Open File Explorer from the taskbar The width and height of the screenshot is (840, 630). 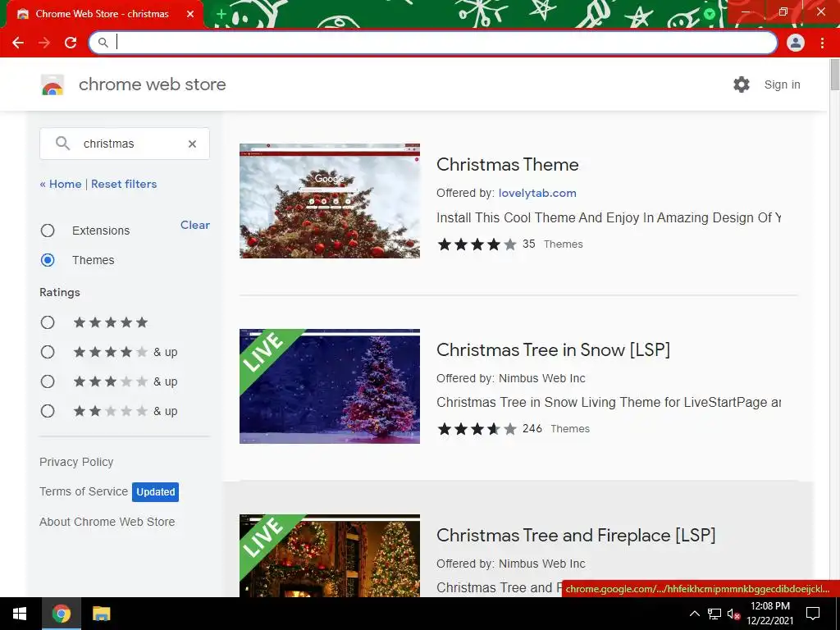coord(101,614)
